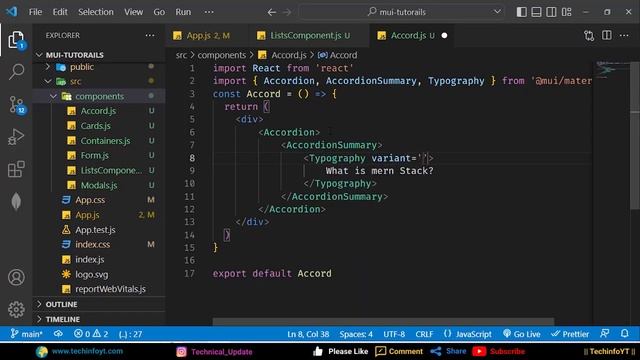
Task: Open Cards.js in the explorer tree
Action: tap(96, 126)
